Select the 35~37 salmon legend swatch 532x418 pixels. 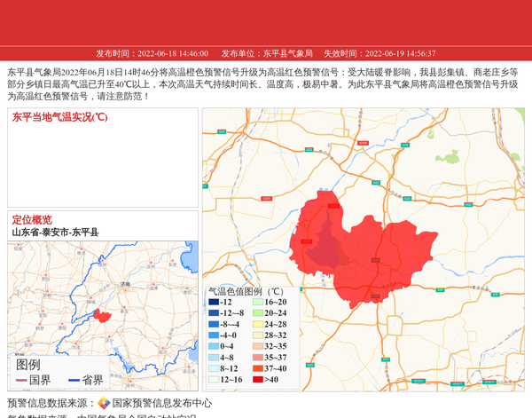[258, 358]
